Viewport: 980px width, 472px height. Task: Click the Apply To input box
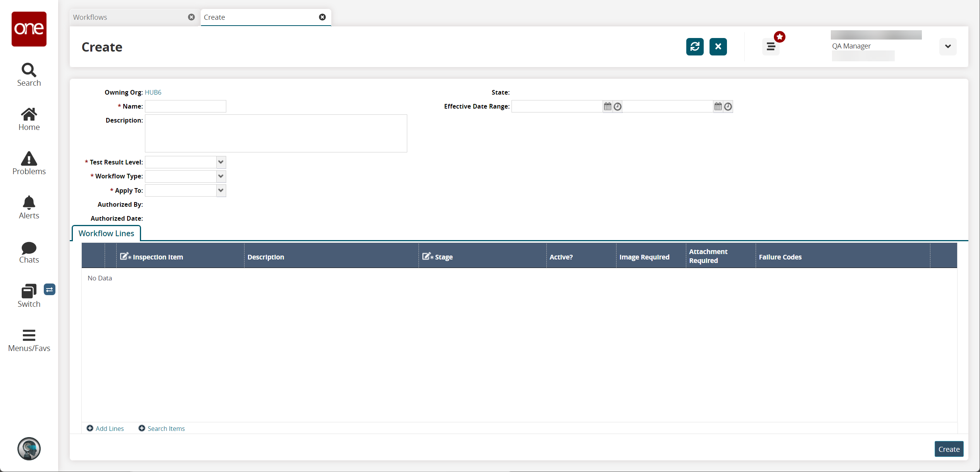(181, 190)
